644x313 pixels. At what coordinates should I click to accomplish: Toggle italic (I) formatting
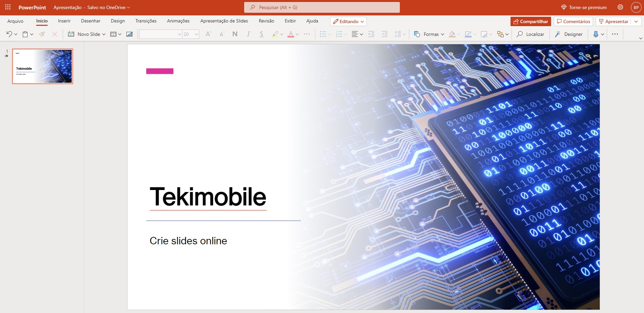pyautogui.click(x=248, y=34)
